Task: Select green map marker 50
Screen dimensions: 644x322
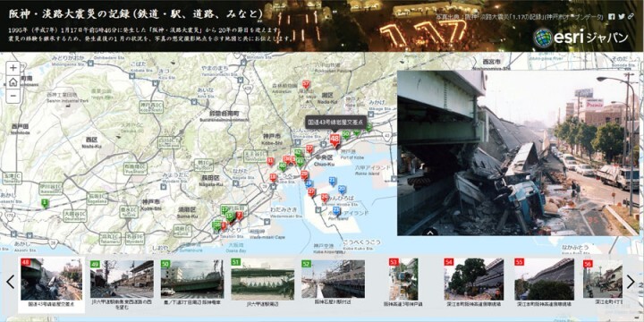Action: [346, 134]
